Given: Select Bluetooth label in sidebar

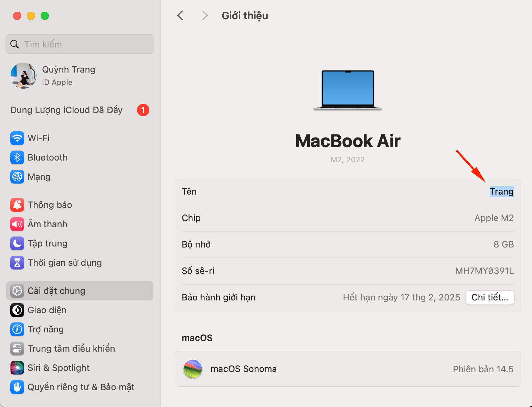Looking at the screenshot, I should [x=47, y=157].
